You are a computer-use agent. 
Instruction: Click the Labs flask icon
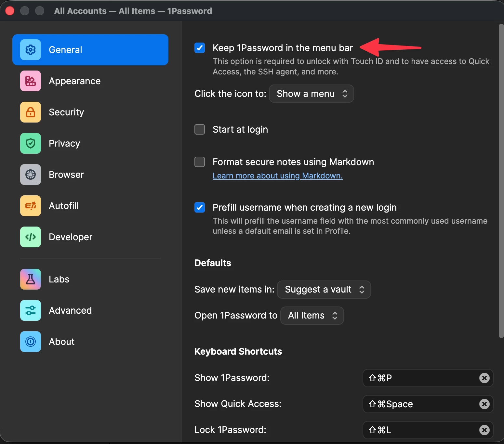click(x=31, y=279)
